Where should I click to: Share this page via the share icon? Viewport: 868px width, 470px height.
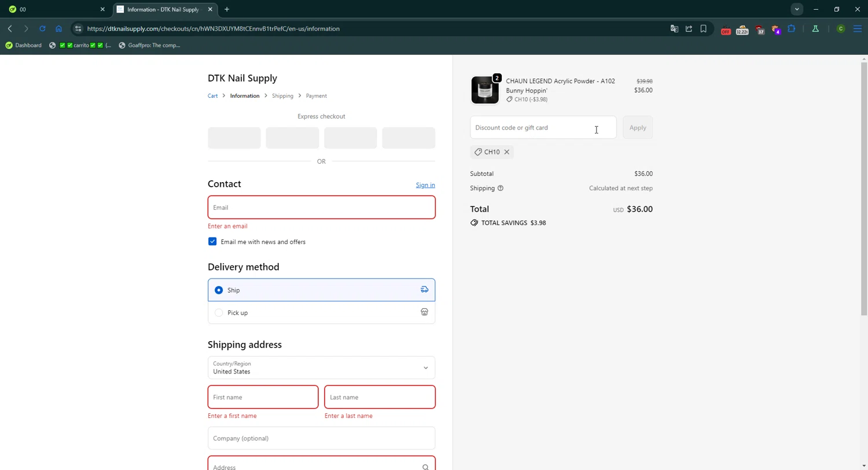(689, 28)
